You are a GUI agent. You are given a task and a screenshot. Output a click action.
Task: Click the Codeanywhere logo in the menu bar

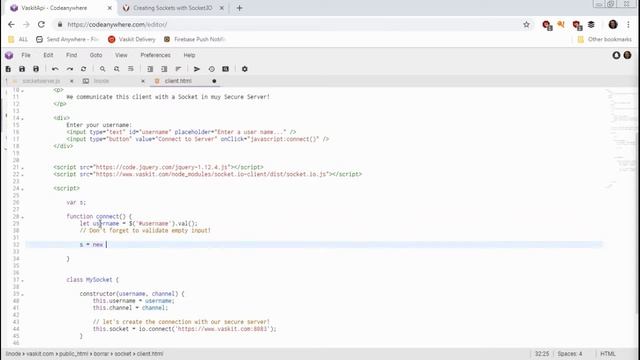(x=9, y=55)
